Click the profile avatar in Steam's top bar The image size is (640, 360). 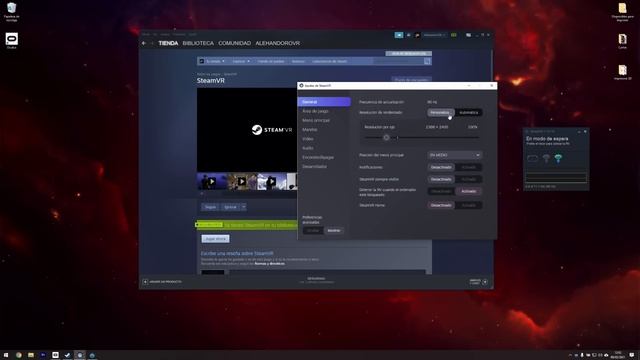pos(417,35)
